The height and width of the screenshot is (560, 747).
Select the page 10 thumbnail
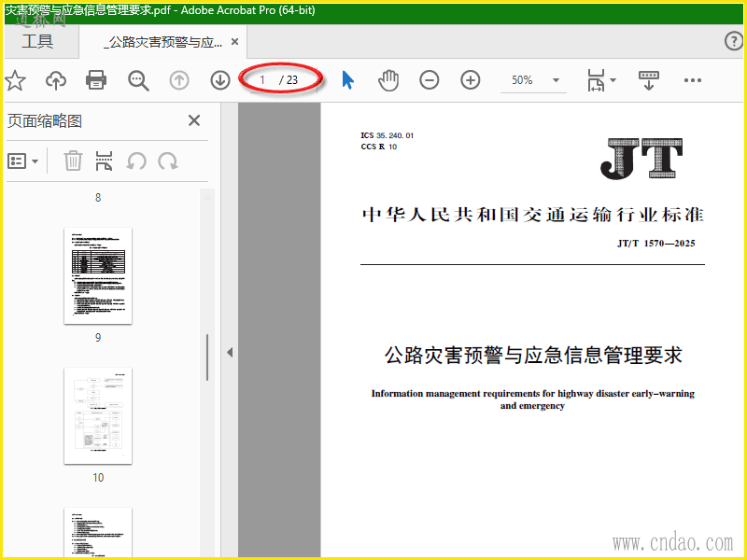coord(98,415)
